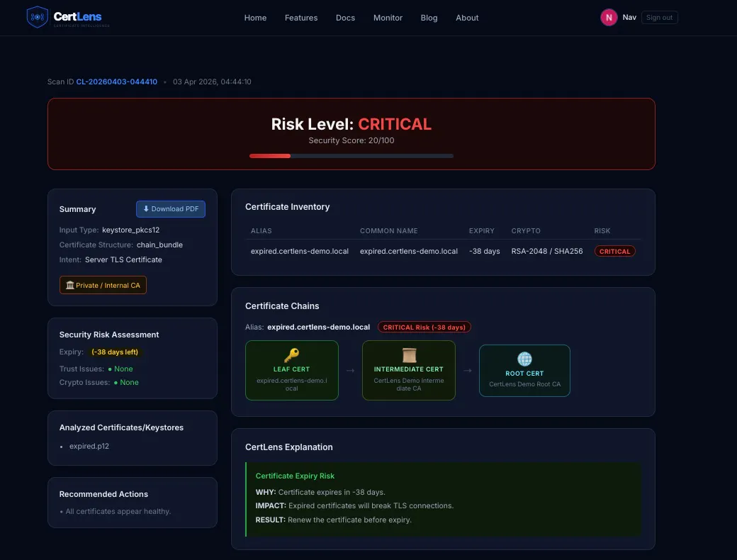Click the CRYPTO column header
The height and width of the screenshot is (560, 737).
pyautogui.click(x=526, y=231)
